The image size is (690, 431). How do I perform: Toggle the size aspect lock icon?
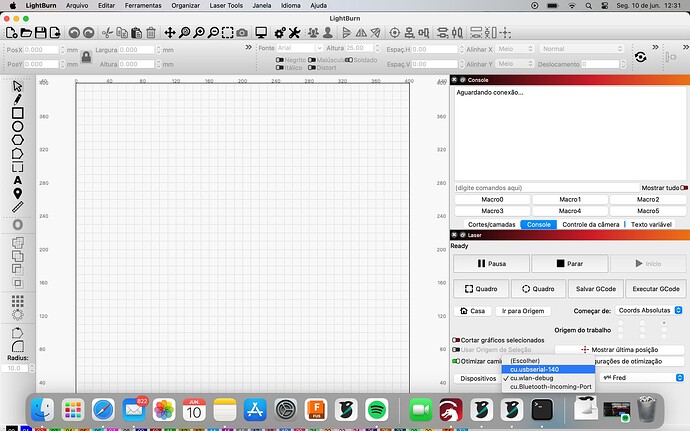pyautogui.click(x=86, y=57)
